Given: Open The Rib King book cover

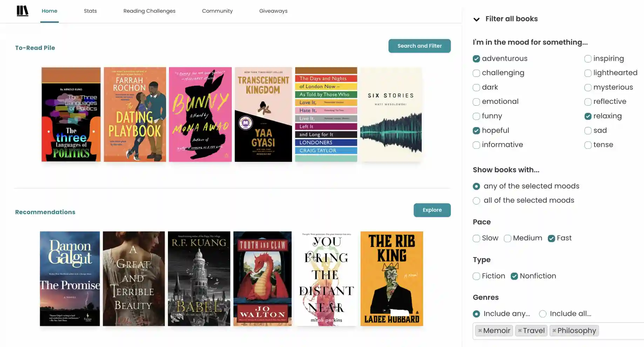Looking at the screenshot, I should point(392,279).
